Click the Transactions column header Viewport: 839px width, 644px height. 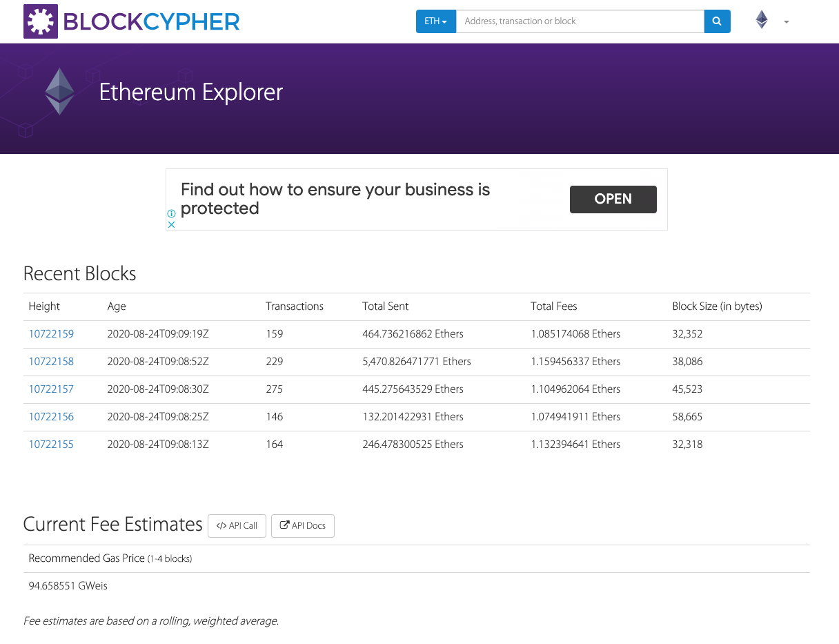pyautogui.click(x=295, y=306)
